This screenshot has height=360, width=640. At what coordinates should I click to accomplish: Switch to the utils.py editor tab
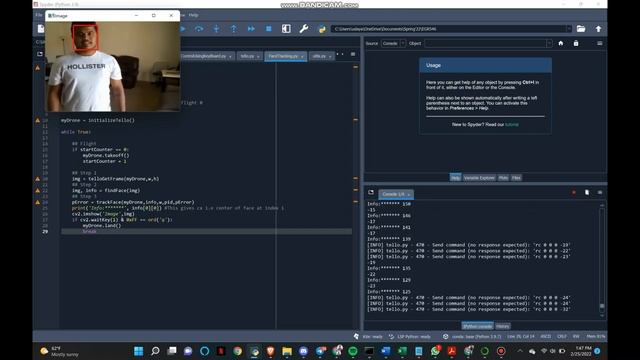pyautogui.click(x=322, y=56)
